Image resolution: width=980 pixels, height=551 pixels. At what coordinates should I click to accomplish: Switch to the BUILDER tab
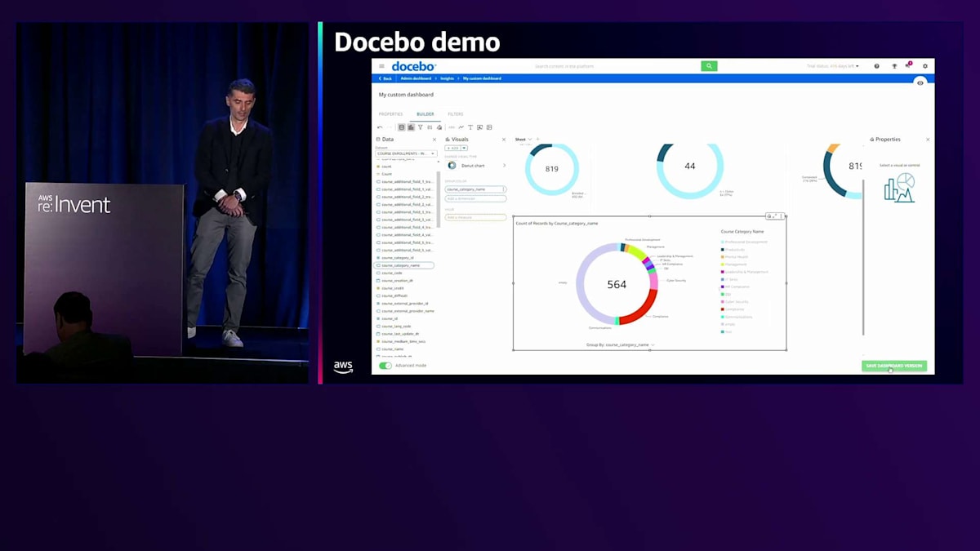coord(425,114)
